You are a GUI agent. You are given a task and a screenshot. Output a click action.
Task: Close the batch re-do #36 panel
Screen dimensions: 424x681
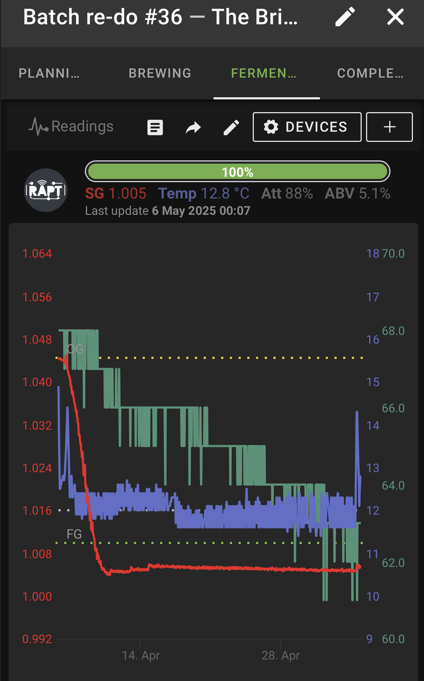click(395, 17)
